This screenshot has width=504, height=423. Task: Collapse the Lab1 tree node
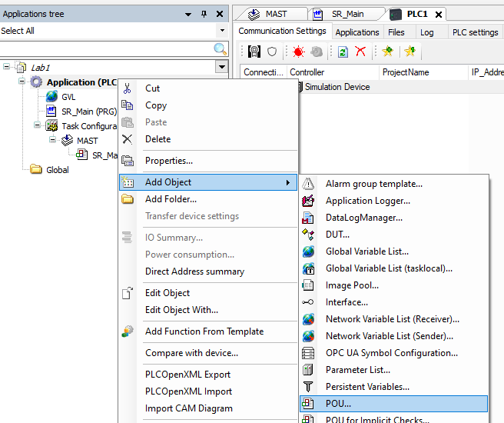[7, 67]
